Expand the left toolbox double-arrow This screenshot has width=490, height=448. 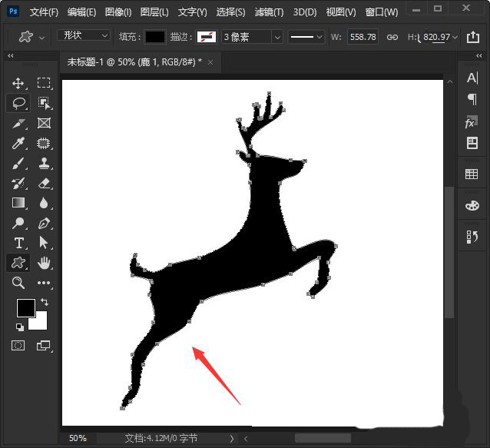(x=11, y=55)
